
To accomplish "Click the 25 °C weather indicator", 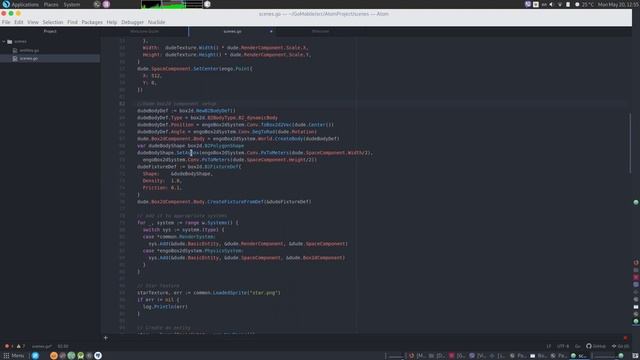I will coord(584,4).
